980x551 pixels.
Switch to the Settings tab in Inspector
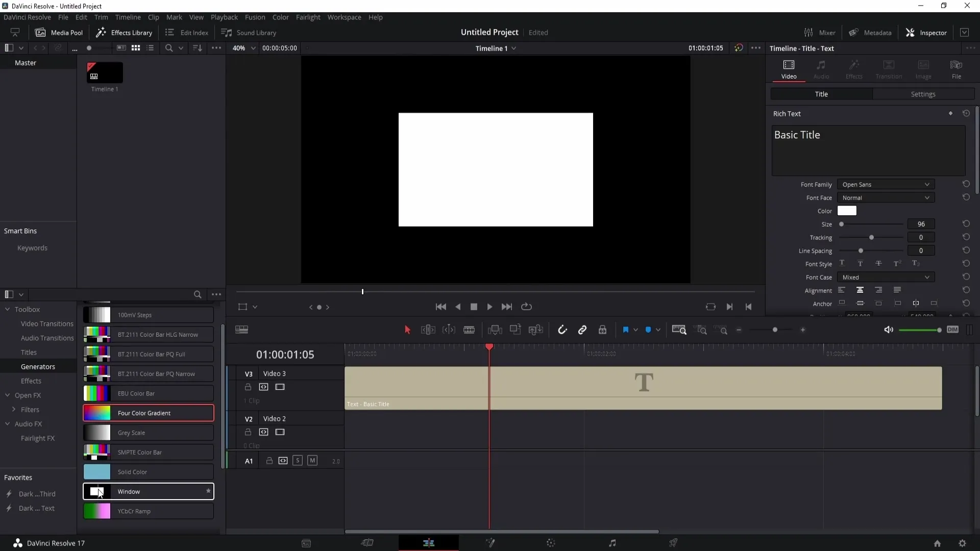pyautogui.click(x=923, y=93)
